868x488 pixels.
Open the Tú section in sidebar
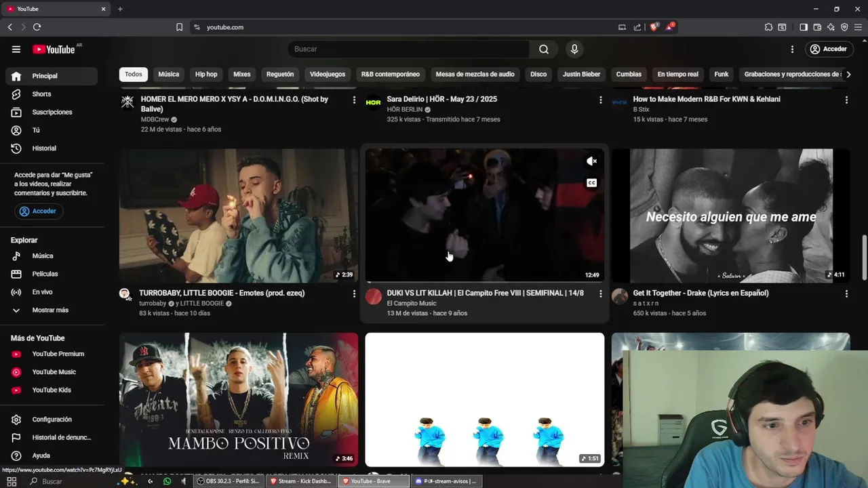click(52, 130)
